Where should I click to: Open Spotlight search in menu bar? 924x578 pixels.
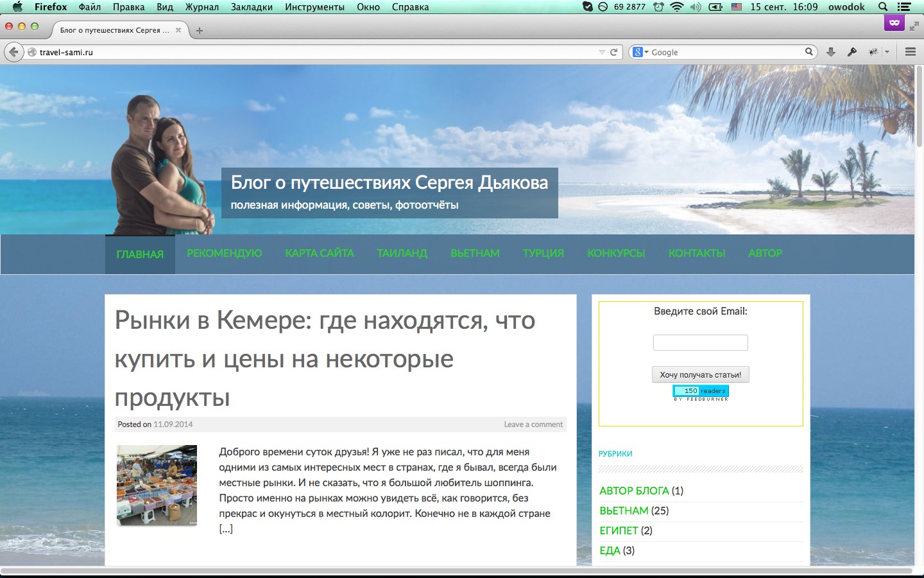[x=883, y=7]
